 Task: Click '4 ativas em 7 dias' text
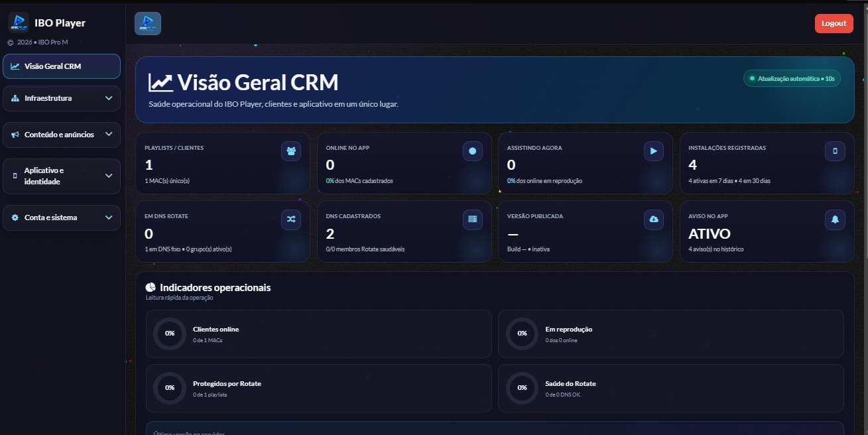pos(710,181)
